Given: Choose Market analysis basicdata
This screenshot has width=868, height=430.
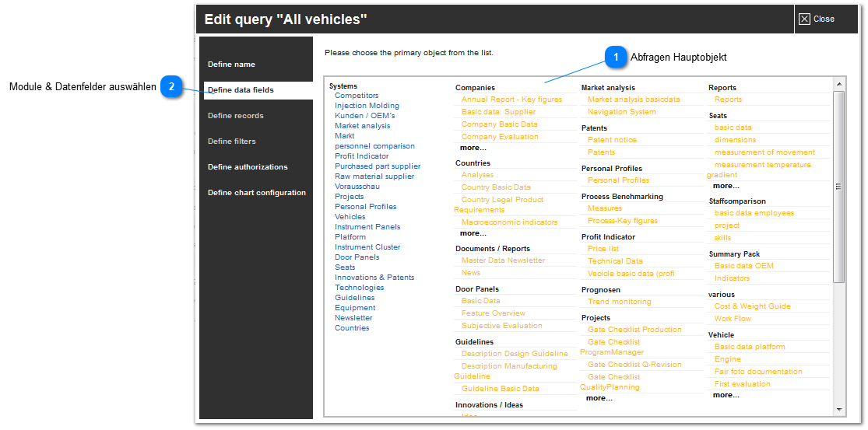Looking at the screenshot, I should tap(634, 100).
